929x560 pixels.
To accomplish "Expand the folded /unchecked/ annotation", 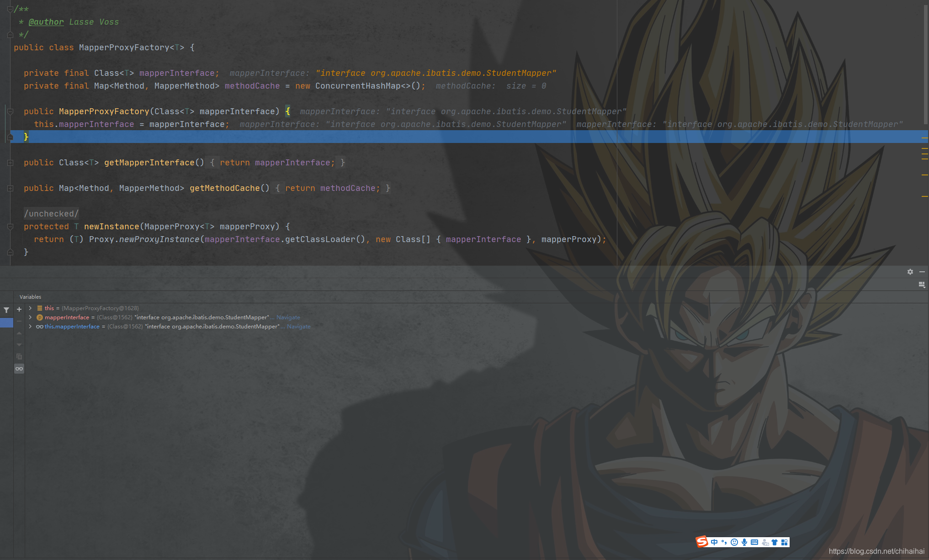I will coord(51,214).
